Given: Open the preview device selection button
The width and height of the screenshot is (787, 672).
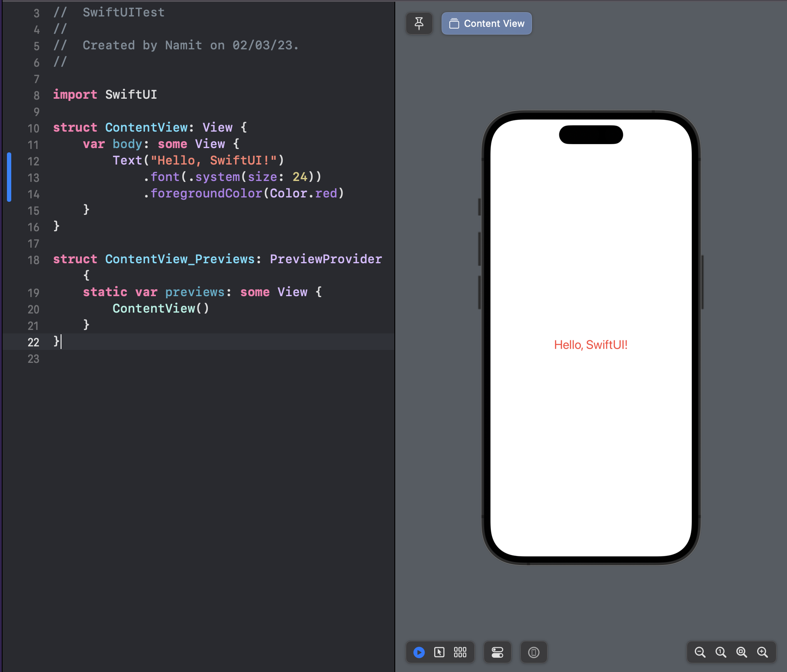Looking at the screenshot, I should pyautogui.click(x=534, y=652).
